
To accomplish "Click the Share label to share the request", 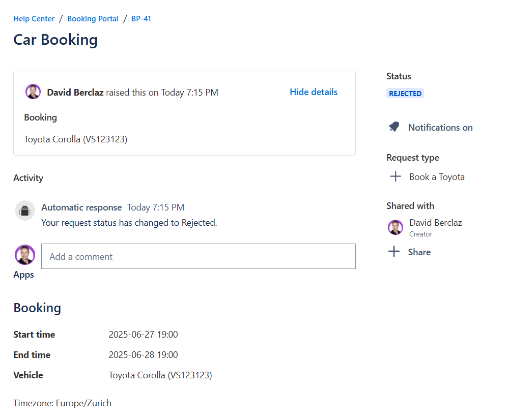I will pyautogui.click(x=419, y=252).
